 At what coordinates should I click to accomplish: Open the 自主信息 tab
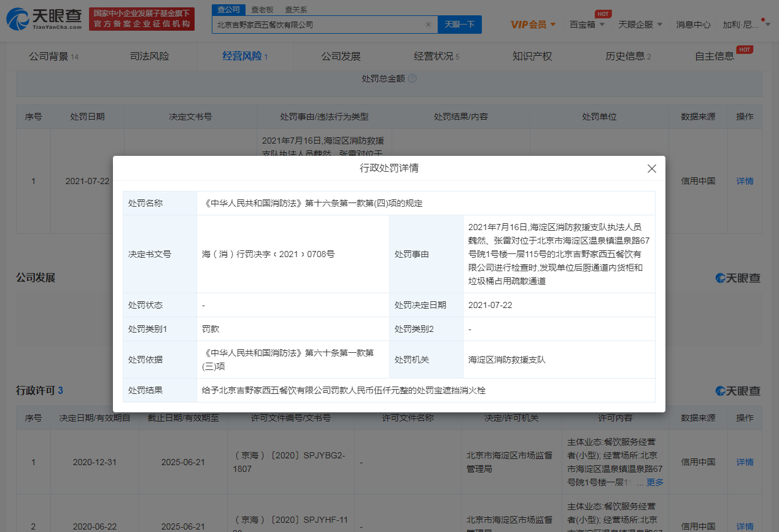(x=715, y=56)
